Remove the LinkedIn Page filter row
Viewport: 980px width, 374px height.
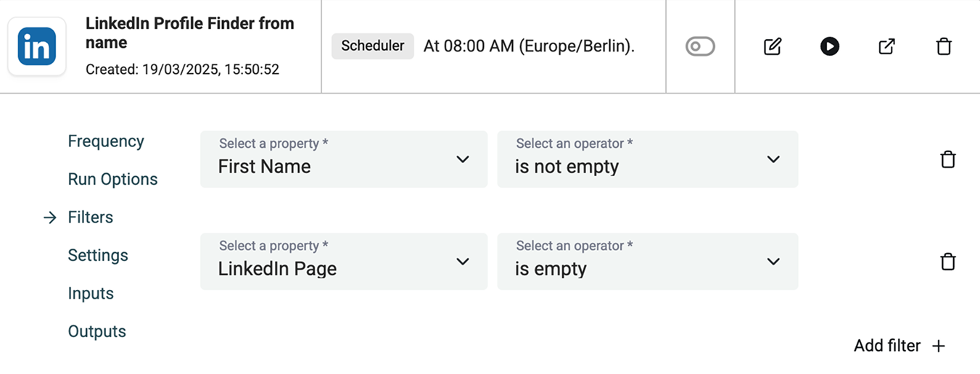tap(947, 262)
